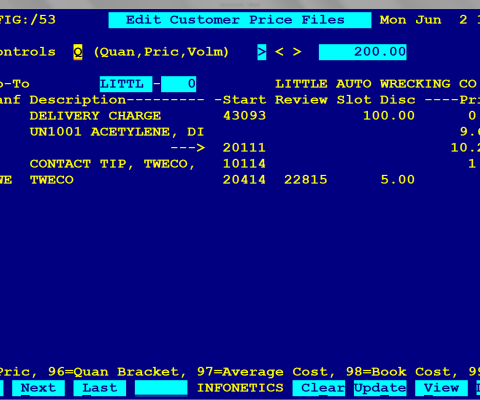
Task: Click start value 43093
Action: (244, 116)
